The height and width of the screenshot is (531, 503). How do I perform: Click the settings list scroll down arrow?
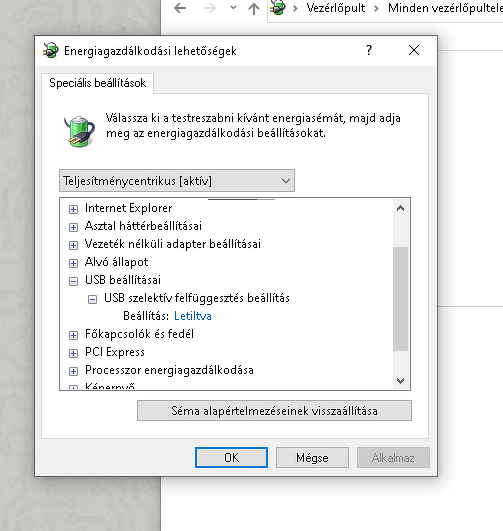pyautogui.click(x=400, y=381)
